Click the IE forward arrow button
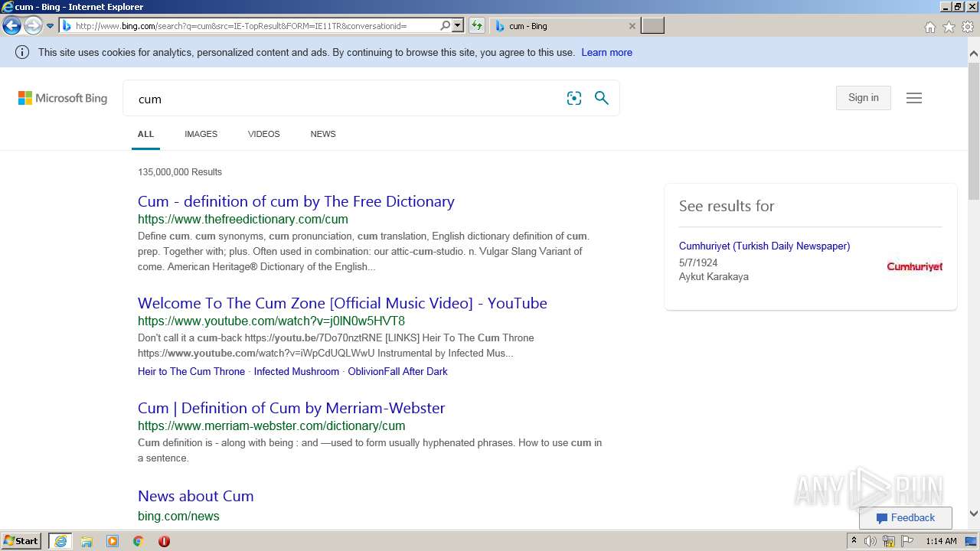Viewport: 980px width, 551px height. 33,26
